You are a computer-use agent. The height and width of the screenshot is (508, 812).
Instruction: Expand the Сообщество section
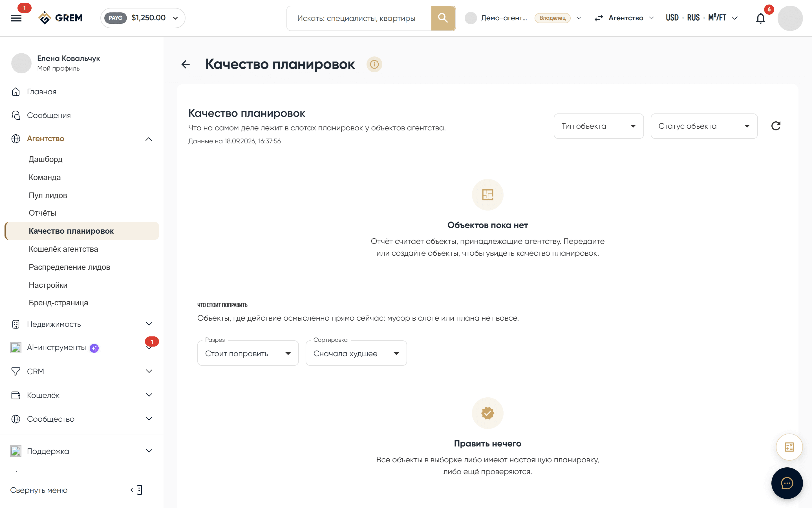(149, 419)
